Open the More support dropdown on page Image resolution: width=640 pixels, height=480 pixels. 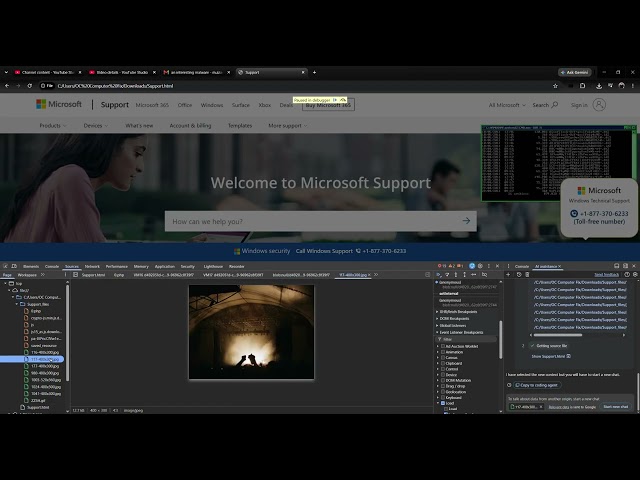287,126
